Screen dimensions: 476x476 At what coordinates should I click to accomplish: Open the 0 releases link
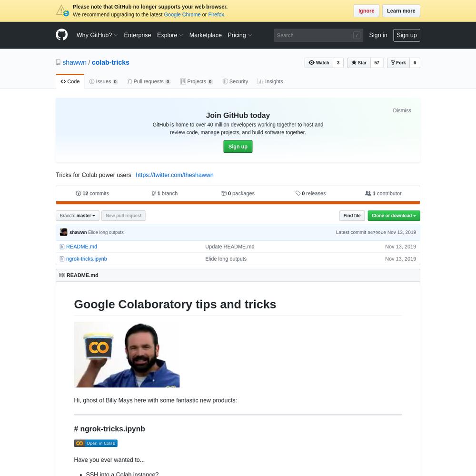point(310,193)
